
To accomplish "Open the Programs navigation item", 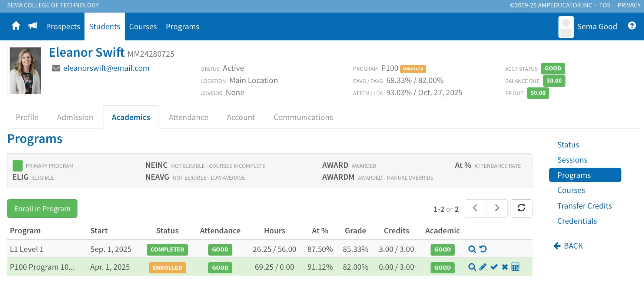I will pos(183,27).
